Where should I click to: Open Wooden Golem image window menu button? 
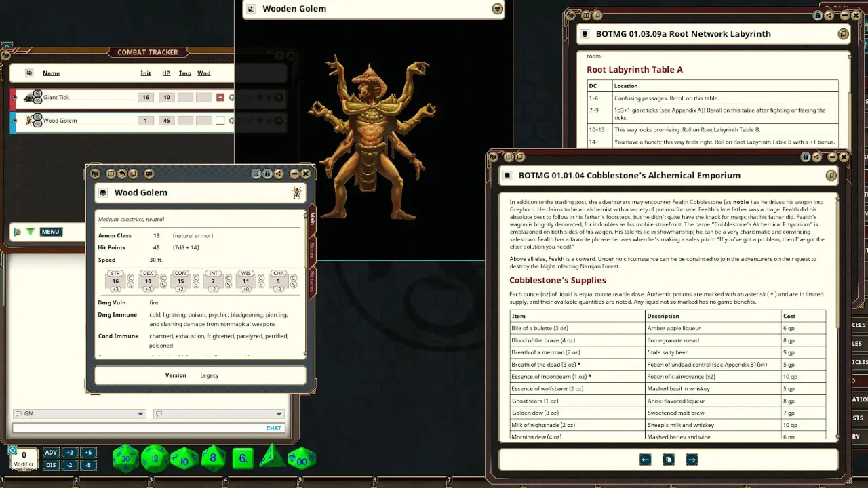point(498,9)
